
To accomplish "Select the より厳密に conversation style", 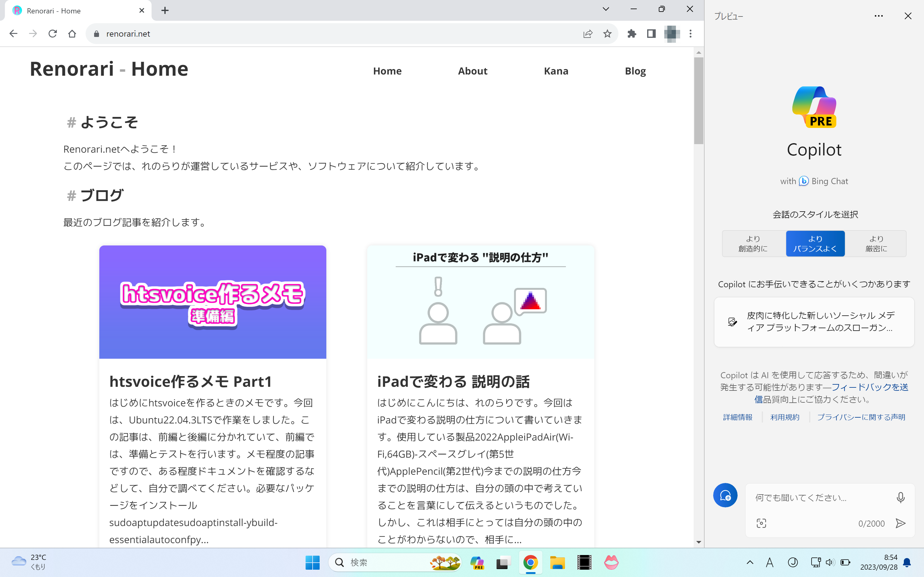I will pos(876,244).
